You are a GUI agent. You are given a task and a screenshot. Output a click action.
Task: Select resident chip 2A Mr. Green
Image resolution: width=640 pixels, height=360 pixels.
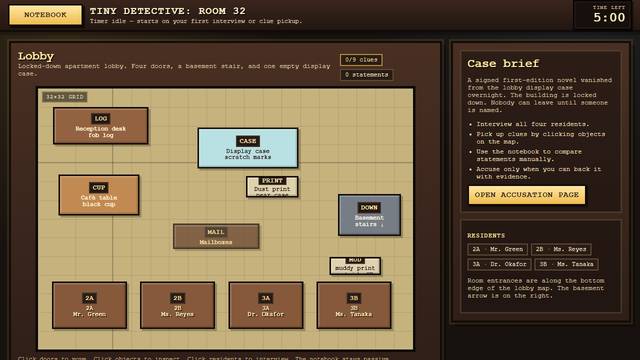point(498,249)
